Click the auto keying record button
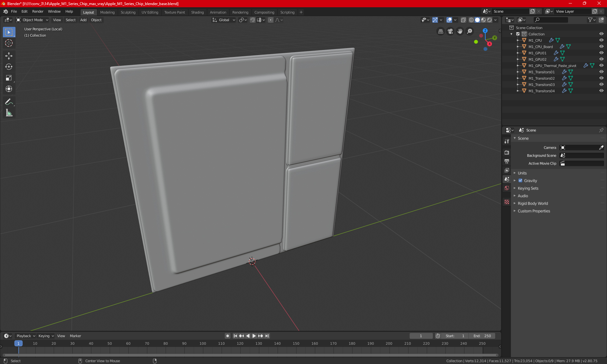Screen dimensions: 607x364 click(x=227, y=336)
